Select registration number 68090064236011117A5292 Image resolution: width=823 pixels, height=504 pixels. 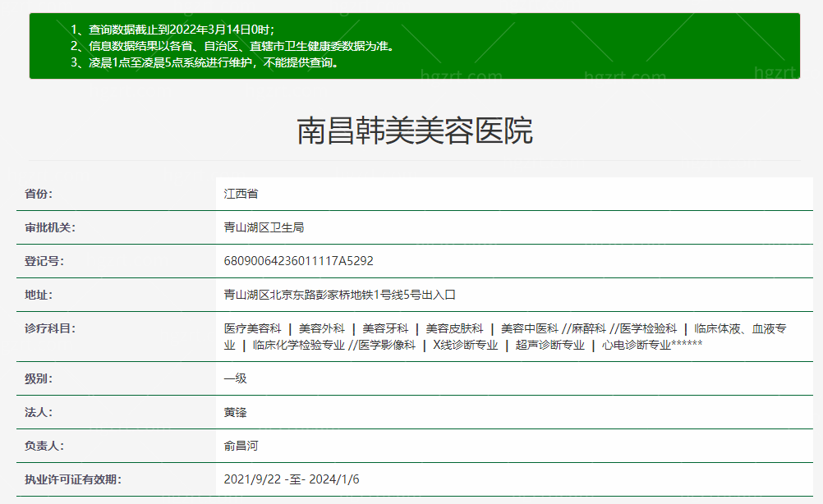point(298,261)
